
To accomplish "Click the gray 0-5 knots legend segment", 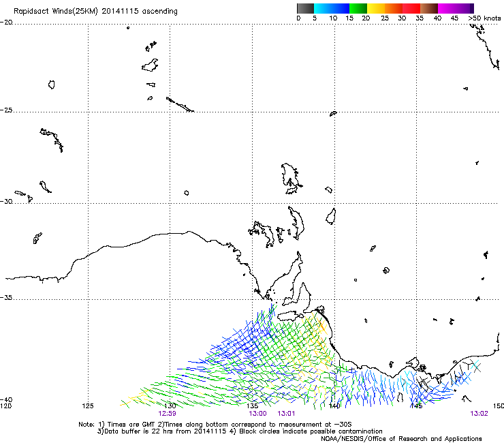I will point(305,8).
